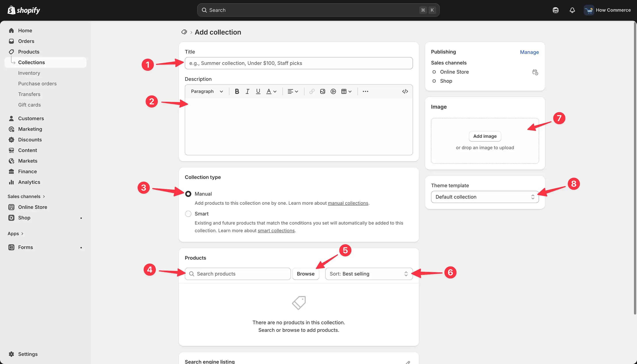Open Transfers page
The width and height of the screenshot is (637, 364).
pyautogui.click(x=29, y=94)
